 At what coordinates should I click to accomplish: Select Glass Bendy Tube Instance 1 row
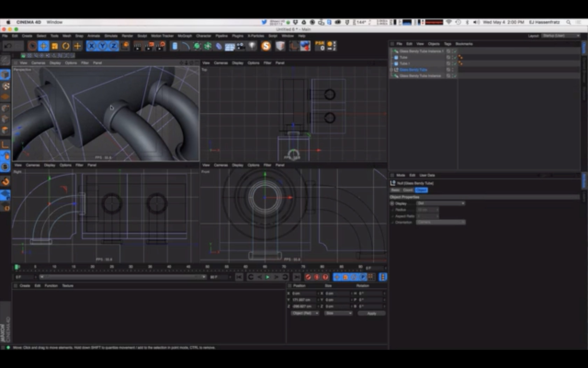click(x=421, y=51)
